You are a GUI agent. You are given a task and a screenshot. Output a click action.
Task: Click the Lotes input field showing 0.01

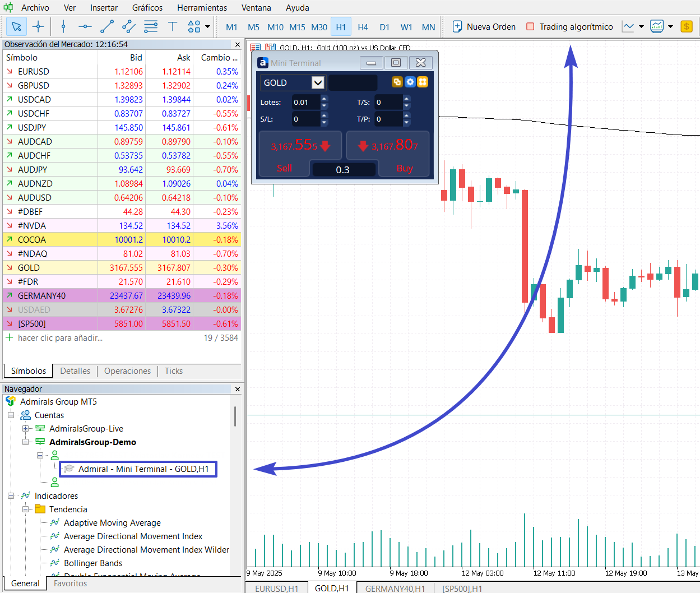coord(306,102)
